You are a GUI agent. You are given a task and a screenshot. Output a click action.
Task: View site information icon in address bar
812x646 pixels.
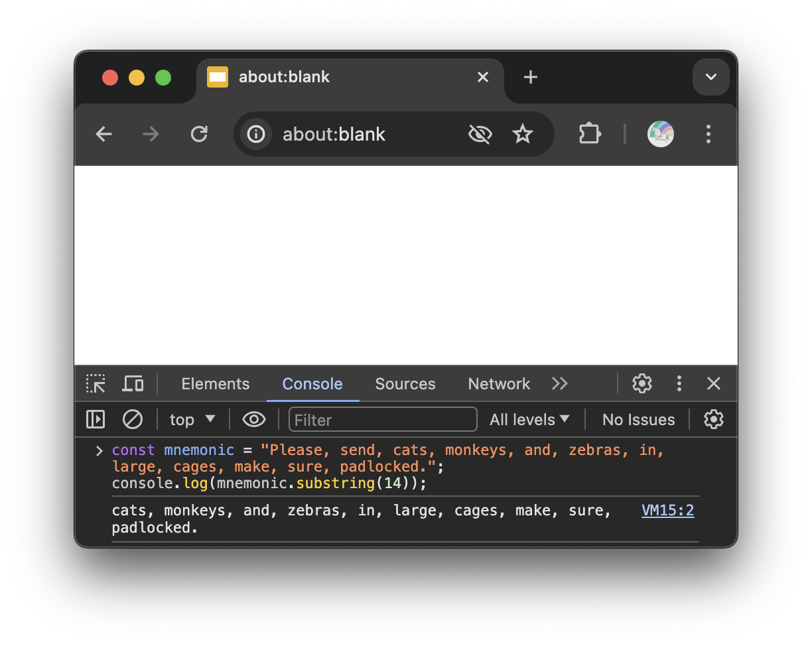(x=256, y=135)
